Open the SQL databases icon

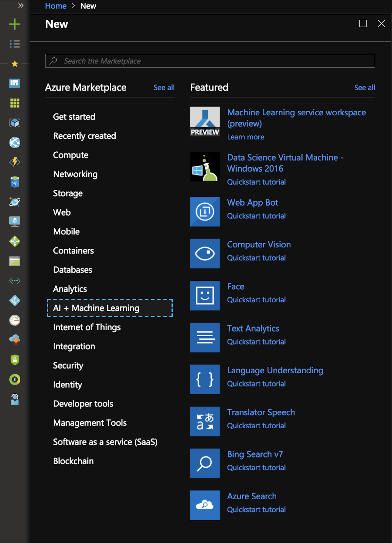click(x=15, y=182)
